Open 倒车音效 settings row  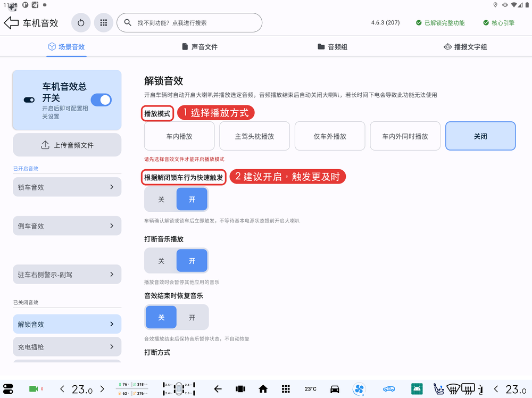(67, 226)
